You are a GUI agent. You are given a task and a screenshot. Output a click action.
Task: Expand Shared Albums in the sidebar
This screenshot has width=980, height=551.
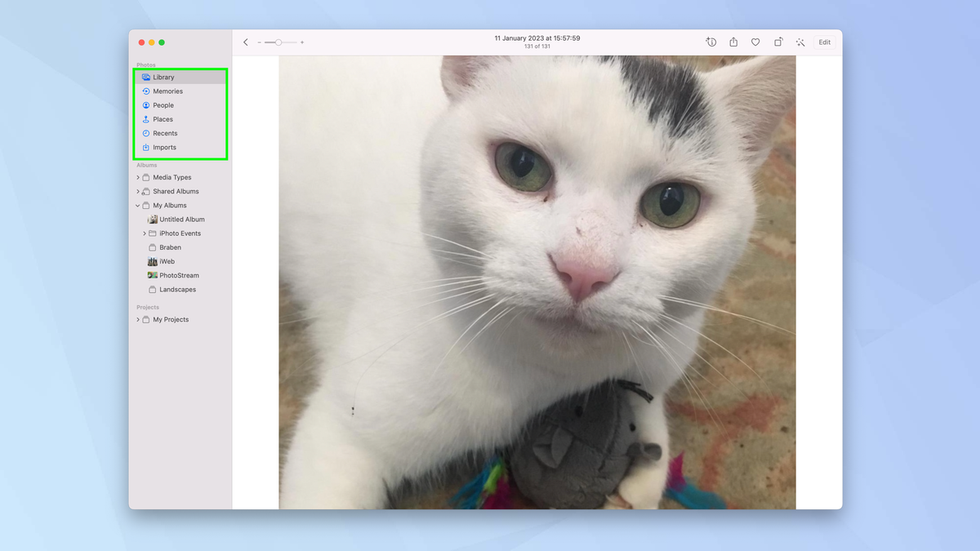pyautogui.click(x=138, y=191)
